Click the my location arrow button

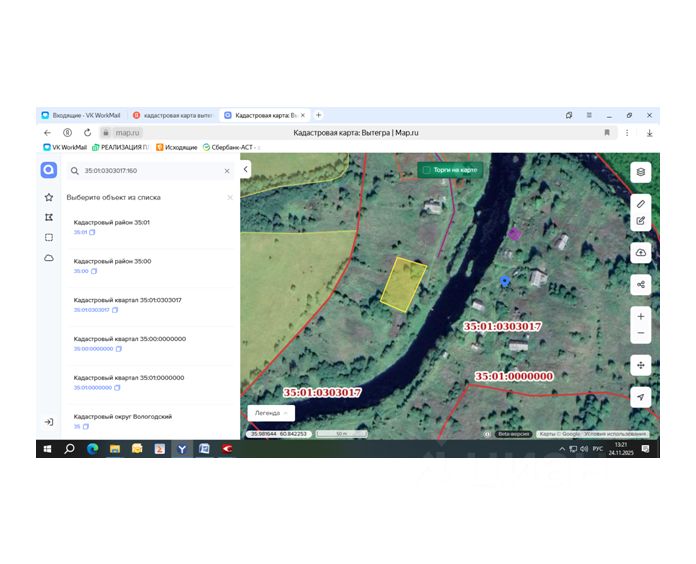coord(641,397)
